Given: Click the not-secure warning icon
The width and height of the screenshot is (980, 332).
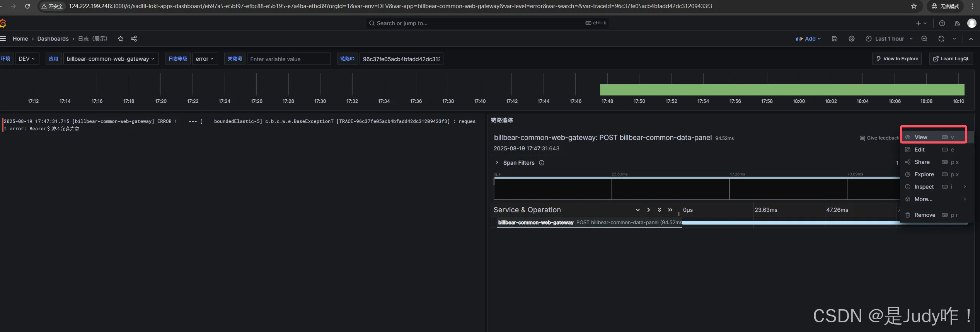Looking at the screenshot, I should pyautogui.click(x=52, y=6).
